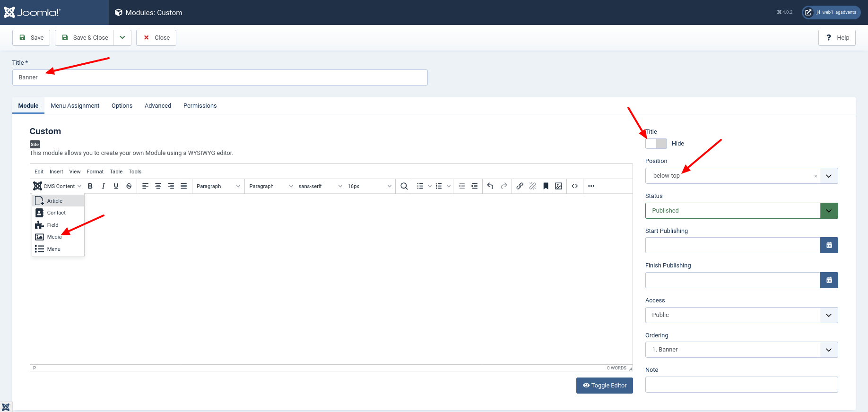Viewport: 868px width, 412px height.
Task: Align text left
Action: coord(146,186)
